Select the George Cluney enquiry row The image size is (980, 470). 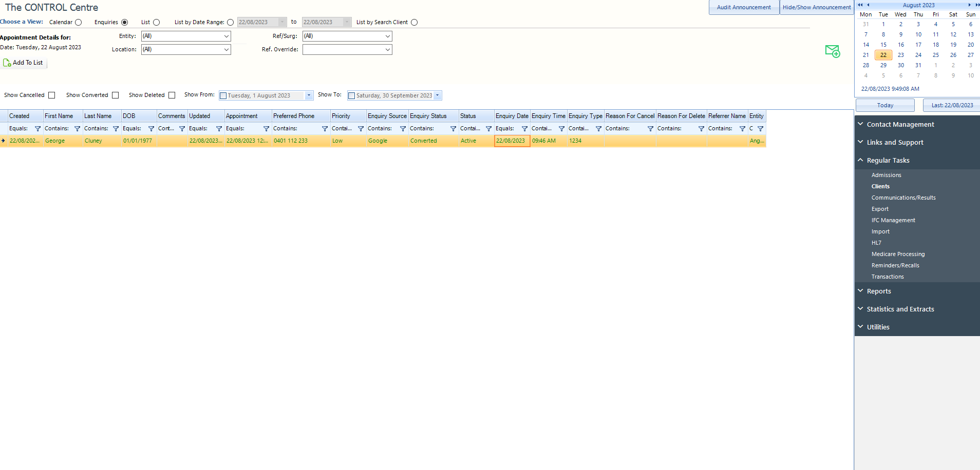click(x=383, y=141)
